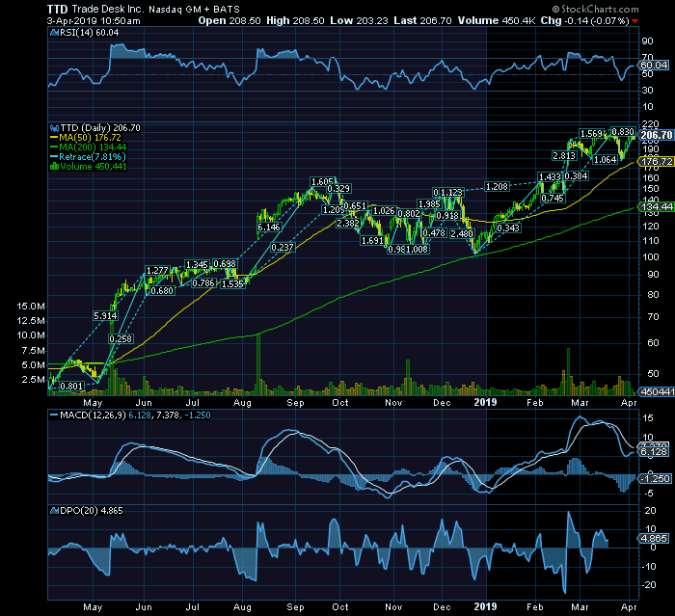Click the MACD(12,26,9) legend text

coord(93,415)
